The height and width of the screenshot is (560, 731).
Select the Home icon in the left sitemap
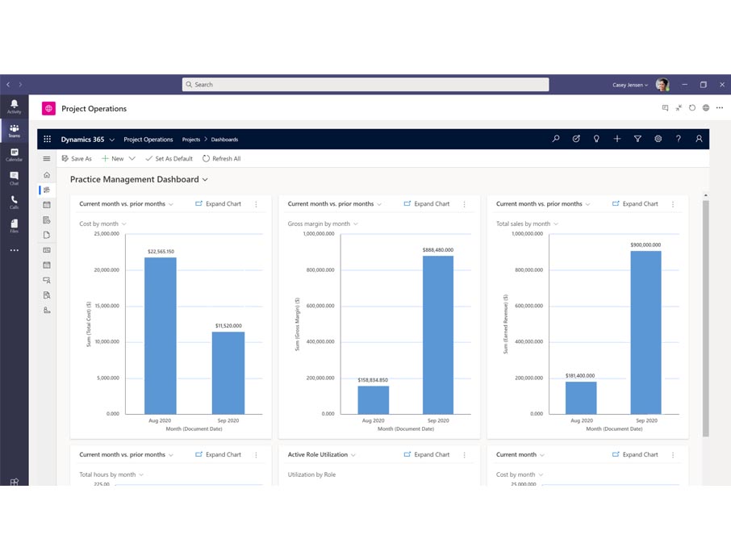47,174
